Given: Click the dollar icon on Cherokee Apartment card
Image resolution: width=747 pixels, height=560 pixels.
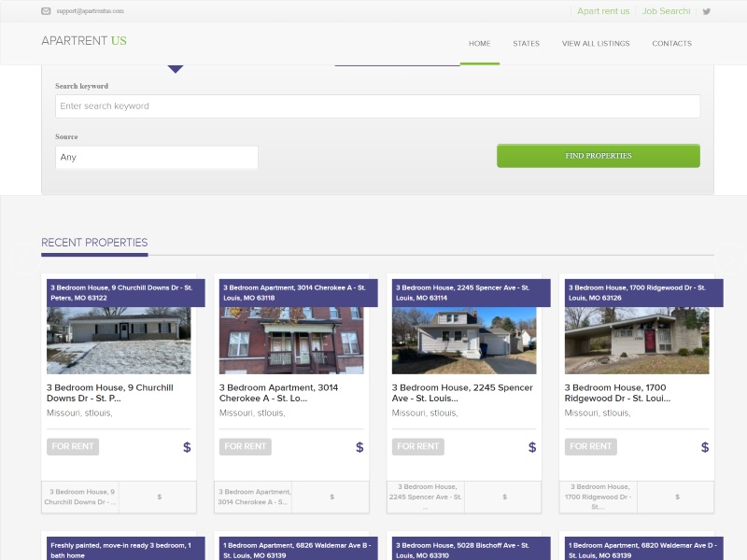Looking at the screenshot, I should (x=359, y=446).
